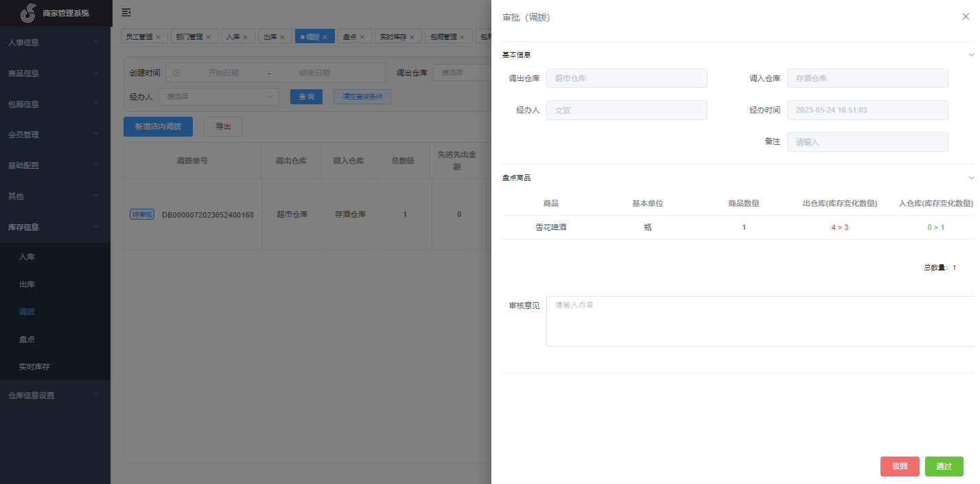Expand the 商品信息 sidebar menu
Image resolution: width=980 pixels, height=484 pixels.
tap(55, 73)
